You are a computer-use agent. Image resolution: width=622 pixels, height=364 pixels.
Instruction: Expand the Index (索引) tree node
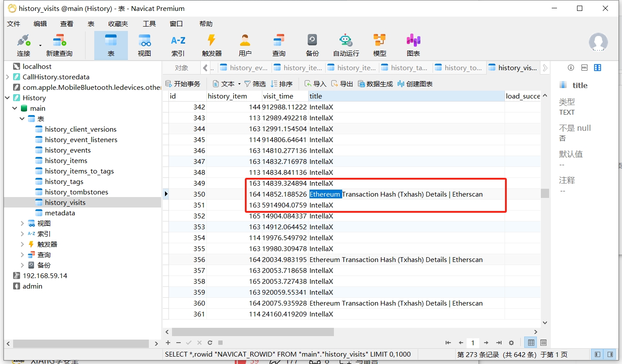pos(22,234)
